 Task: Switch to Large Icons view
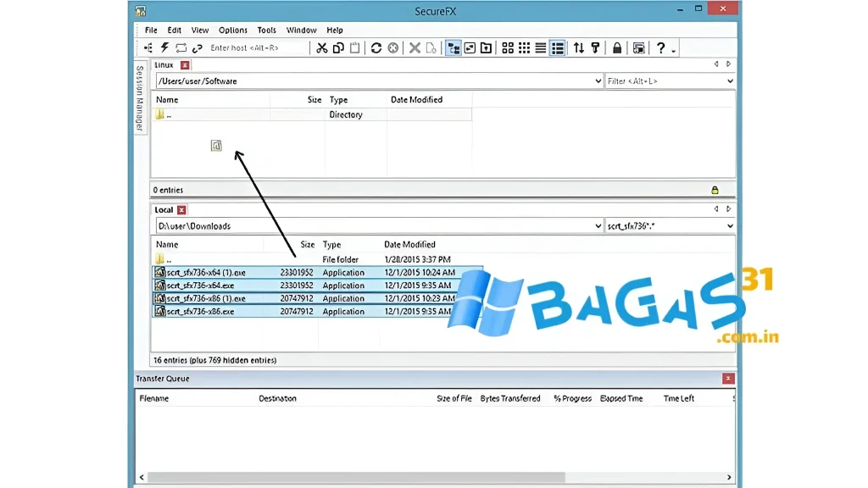click(x=508, y=48)
